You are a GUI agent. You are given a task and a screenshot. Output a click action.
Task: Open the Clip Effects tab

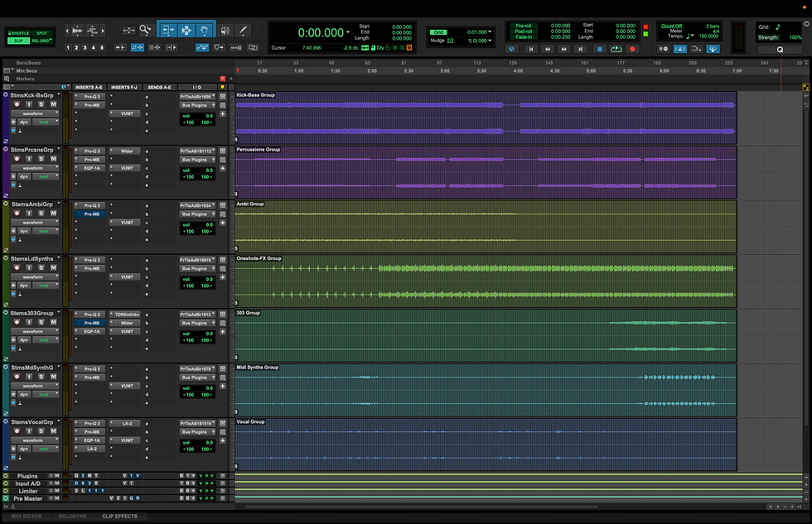120,517
